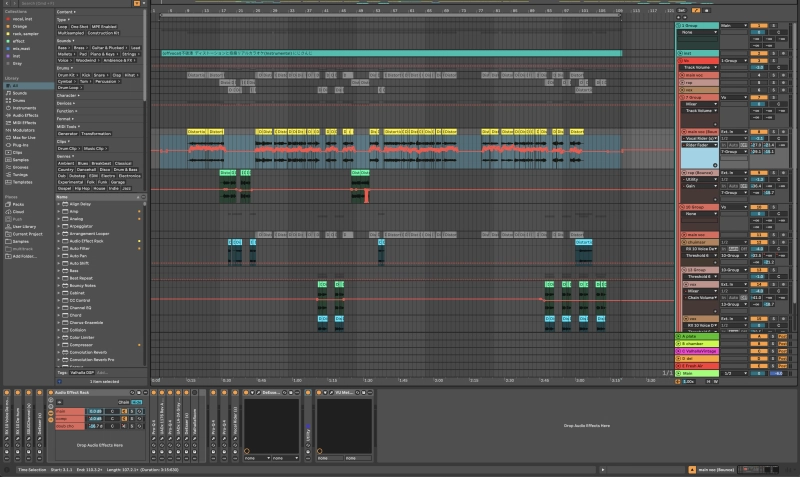
Task: Open the 1 Group output routing dropdown
Action: click(733, 26)
